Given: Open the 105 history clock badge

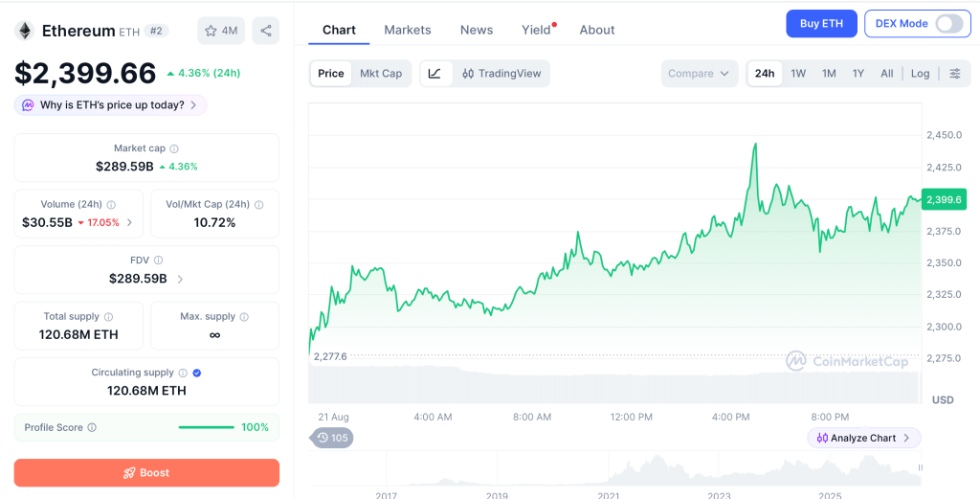Looking at the screenshot, I should coord(332,438).
